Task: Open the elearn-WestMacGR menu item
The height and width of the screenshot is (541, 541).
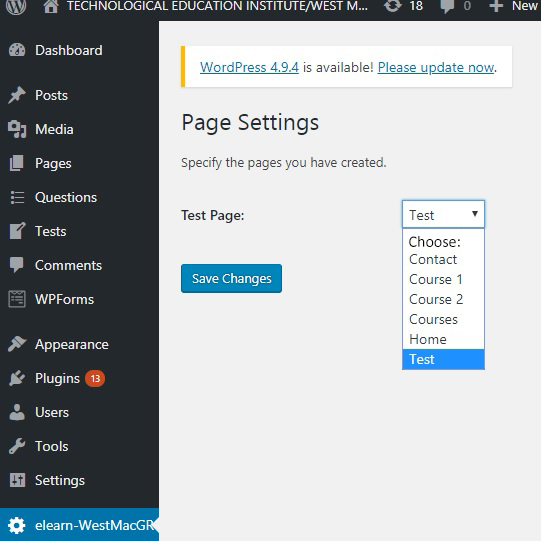Action: [79, 525]
